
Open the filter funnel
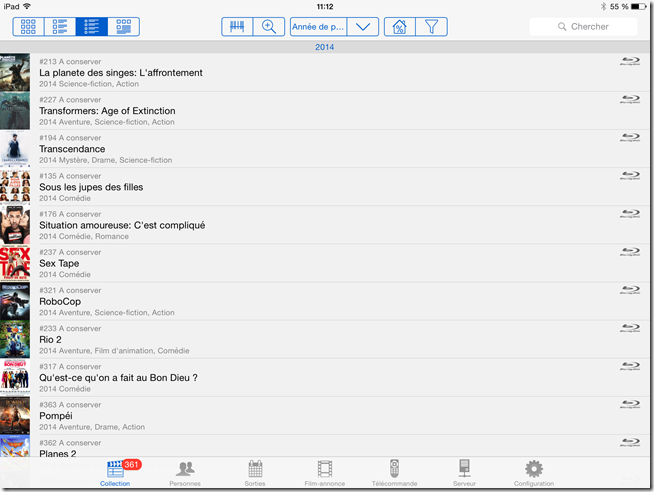pos(431,27)
